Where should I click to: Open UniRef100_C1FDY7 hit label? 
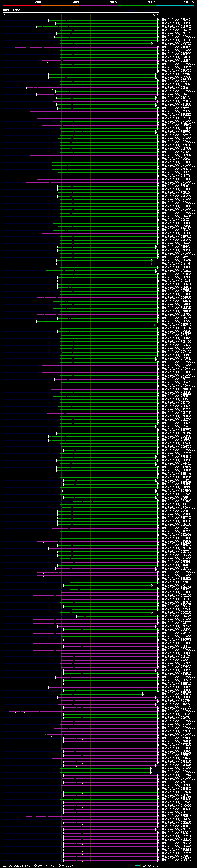tap(176, 125)
